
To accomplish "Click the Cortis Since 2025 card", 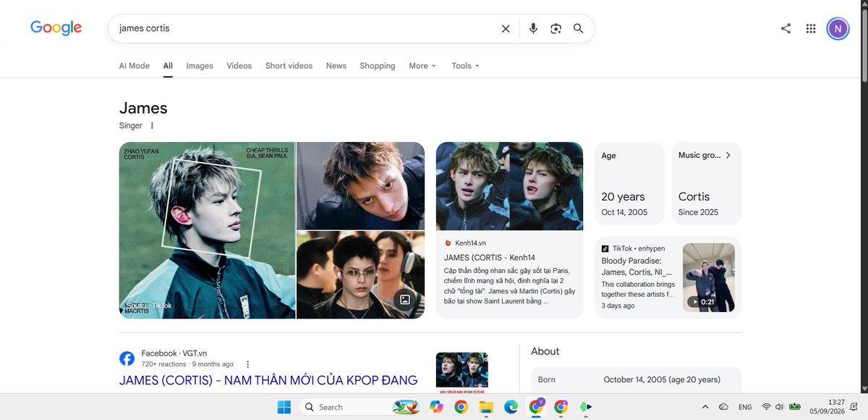I will 707,183.
